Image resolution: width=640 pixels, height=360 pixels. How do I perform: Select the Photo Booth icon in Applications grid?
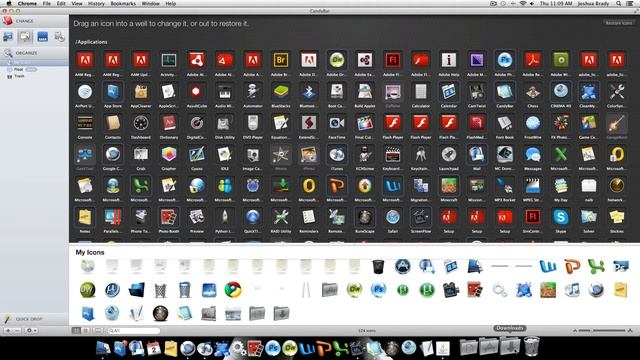click(169, 217)
